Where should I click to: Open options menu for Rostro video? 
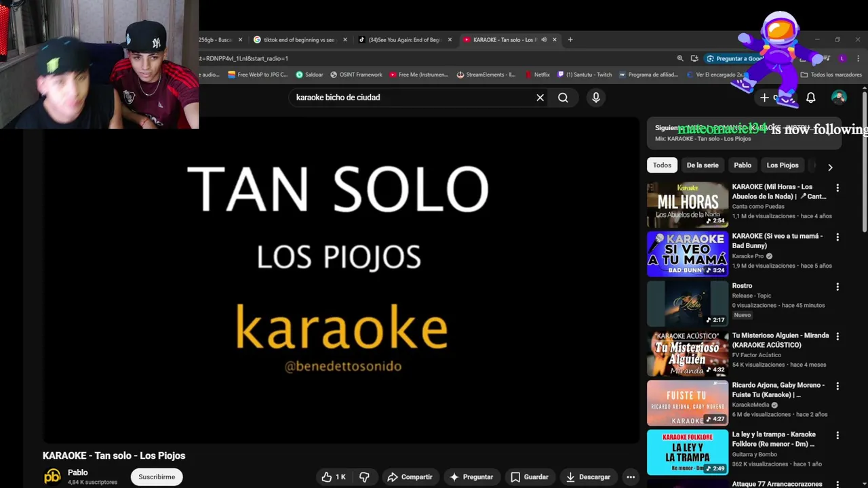pyautogui.click(x=837, y=287)
